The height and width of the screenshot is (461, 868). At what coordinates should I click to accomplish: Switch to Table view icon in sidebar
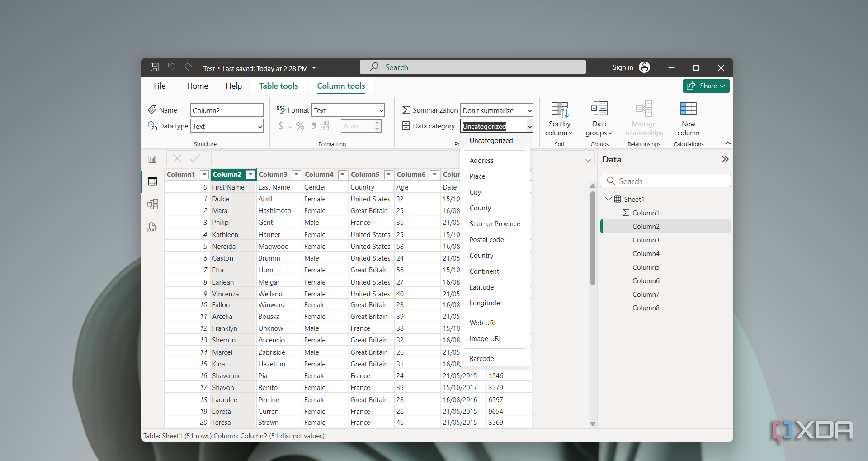point(152,181)
